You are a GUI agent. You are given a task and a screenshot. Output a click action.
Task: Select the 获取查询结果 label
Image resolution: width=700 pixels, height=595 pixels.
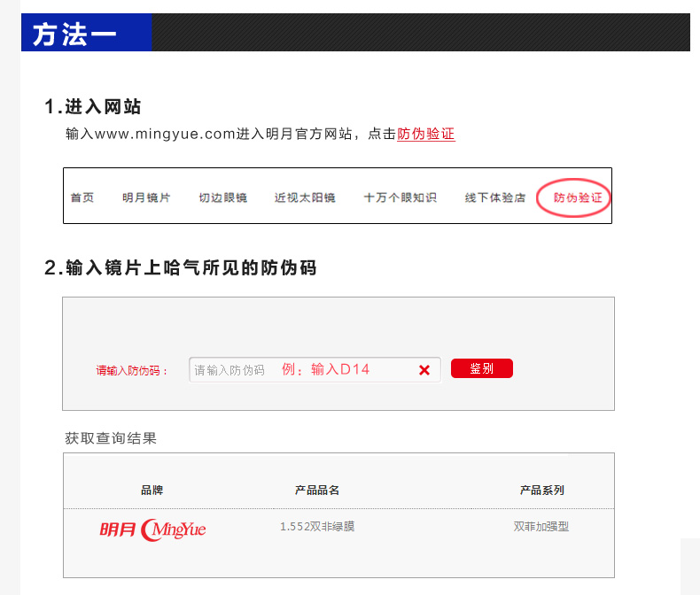coord(111,438)
